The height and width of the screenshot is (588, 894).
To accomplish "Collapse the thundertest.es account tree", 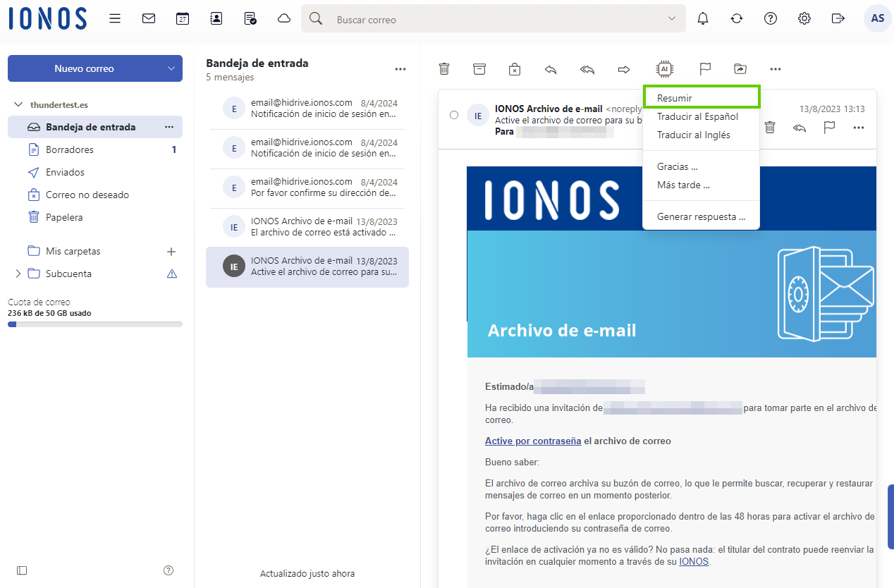I will point(18,104).
